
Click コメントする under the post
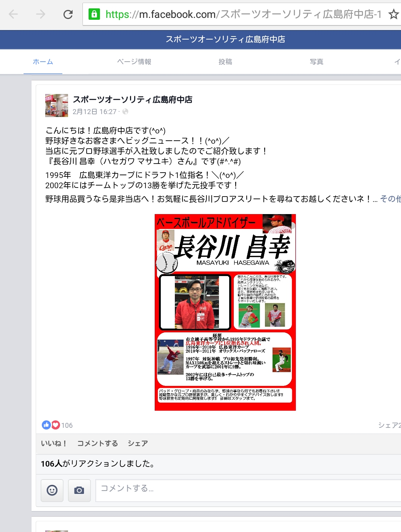(97, 443)
